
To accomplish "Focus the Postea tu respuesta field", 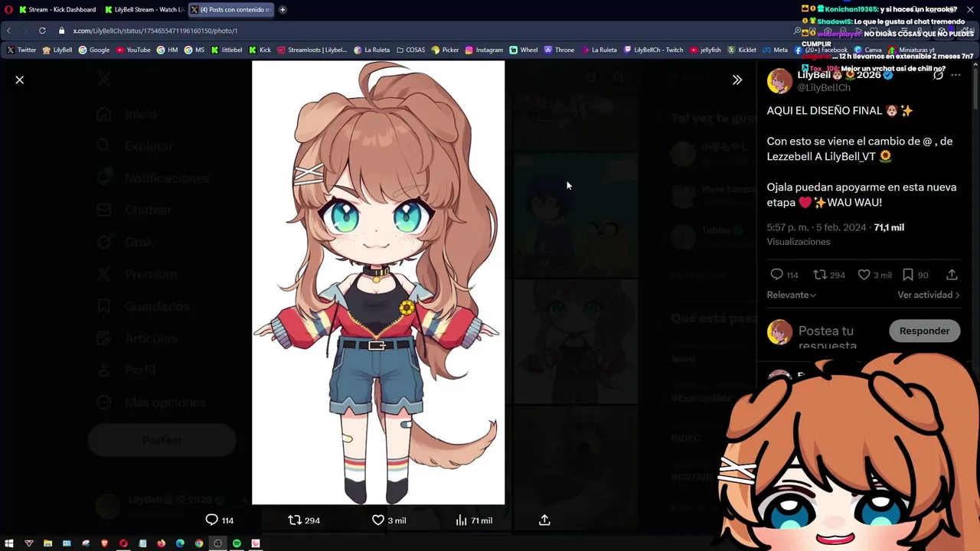I will [828, 337].
